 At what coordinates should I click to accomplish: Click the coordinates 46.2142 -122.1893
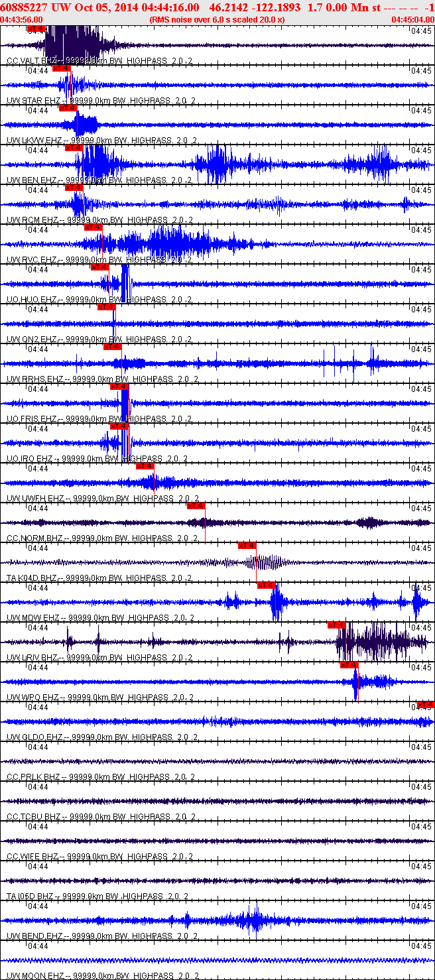coord(256,7)
